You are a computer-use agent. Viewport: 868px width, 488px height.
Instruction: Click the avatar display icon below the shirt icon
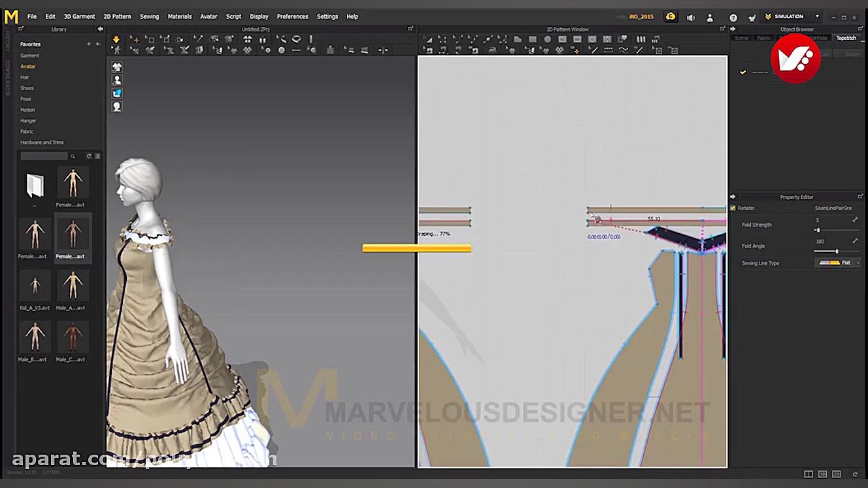[117, 80]
